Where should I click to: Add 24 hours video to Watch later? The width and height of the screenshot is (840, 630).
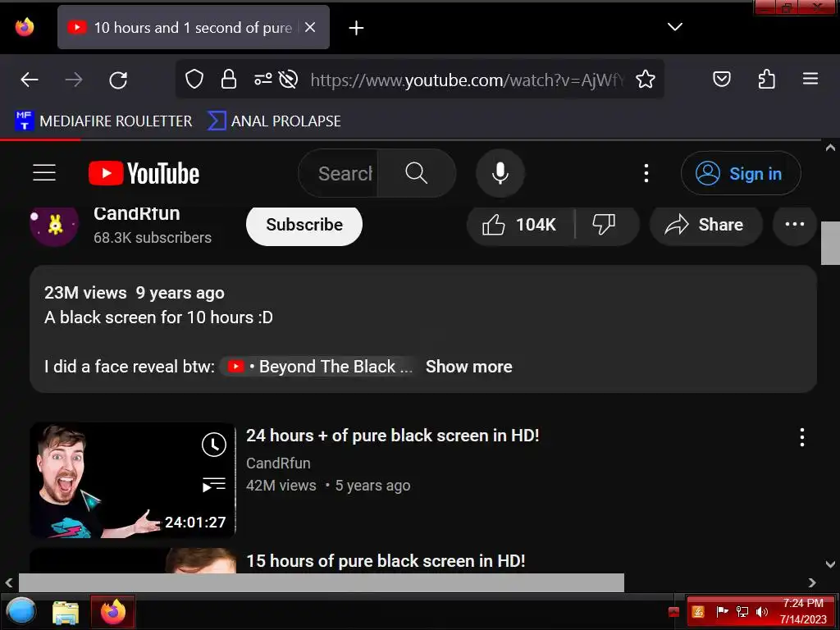tap(214, 445)
